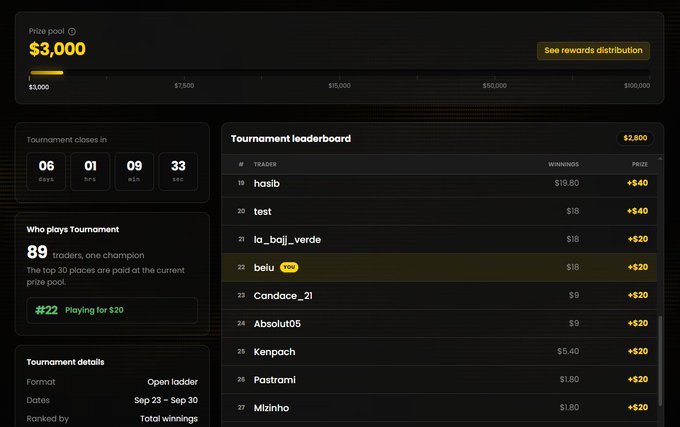Click the # rank column header
This screenshot has width=680, height=427.
(241, 164)
